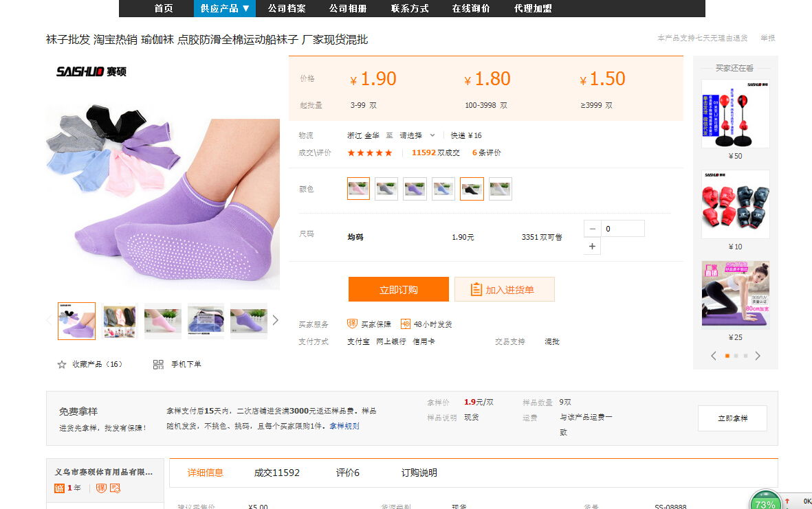Select the black sock color swatch
This screenshot has height=509, width=812.
[x=472, y=189]
